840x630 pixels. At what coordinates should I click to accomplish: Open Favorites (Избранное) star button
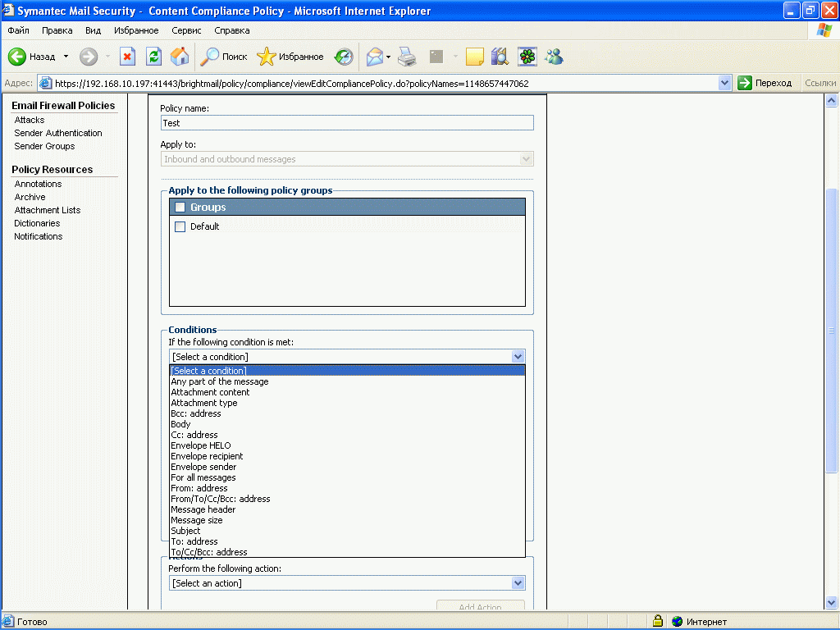(290, 57)
